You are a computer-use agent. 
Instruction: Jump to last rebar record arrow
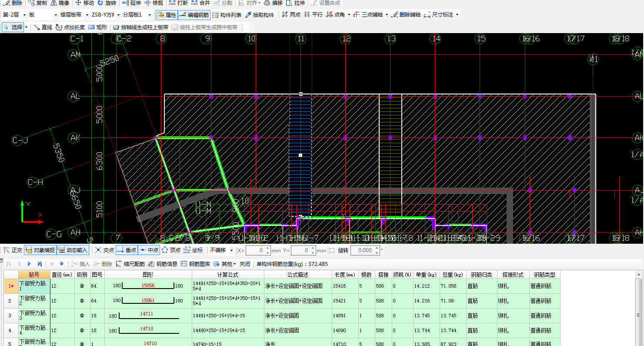click(40, 264)
